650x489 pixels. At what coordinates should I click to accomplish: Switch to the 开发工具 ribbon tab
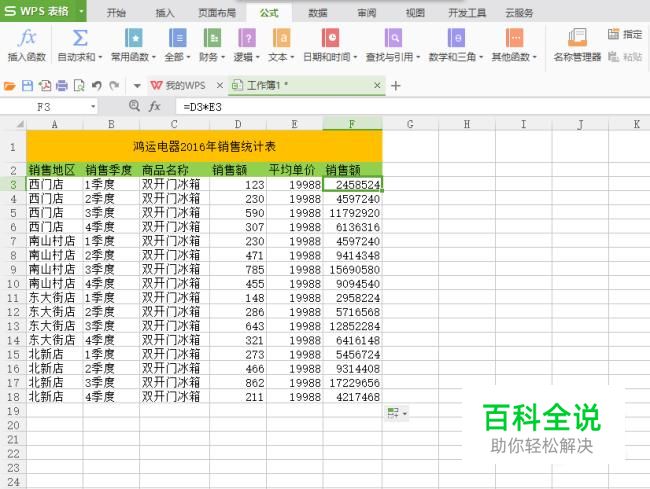tap(467, 13)
